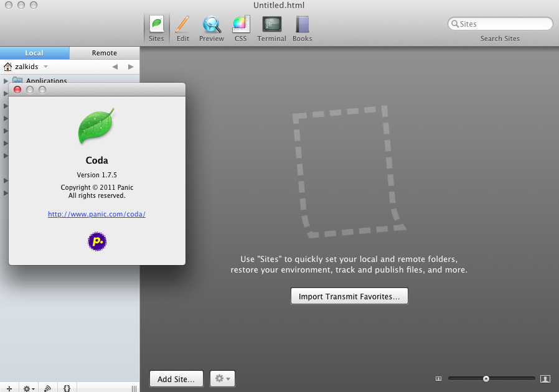Switch to Edit mode pencil icon
The width and height of the screenshot is (559, 392).
[x=182, y=29]
